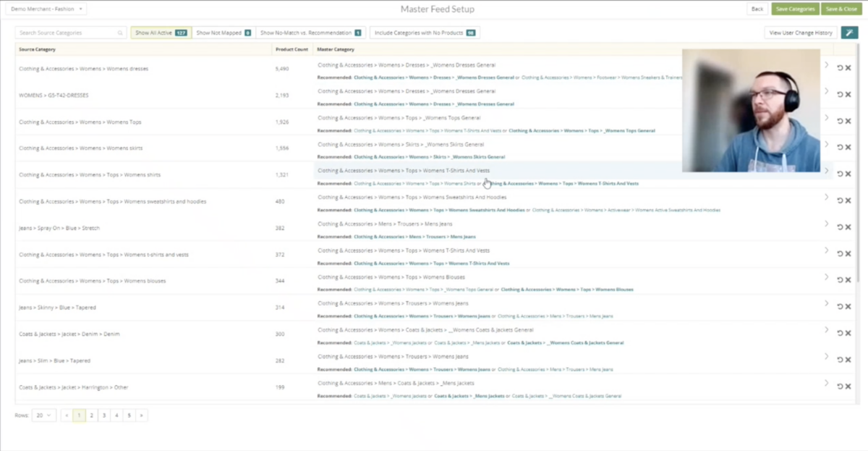Toggle the Show All Active filter
The image size is (868, 451).
[x=158, y=33]
